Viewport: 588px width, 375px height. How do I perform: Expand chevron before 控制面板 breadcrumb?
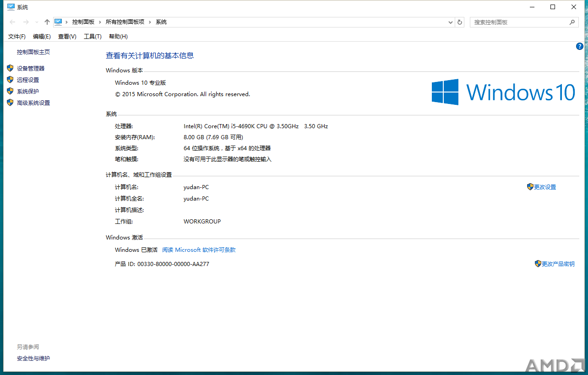(x=66, y=22)
